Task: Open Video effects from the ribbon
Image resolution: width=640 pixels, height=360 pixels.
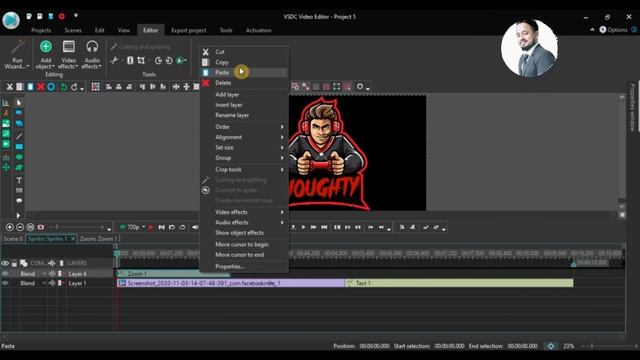Action: [x=69, y=54]
